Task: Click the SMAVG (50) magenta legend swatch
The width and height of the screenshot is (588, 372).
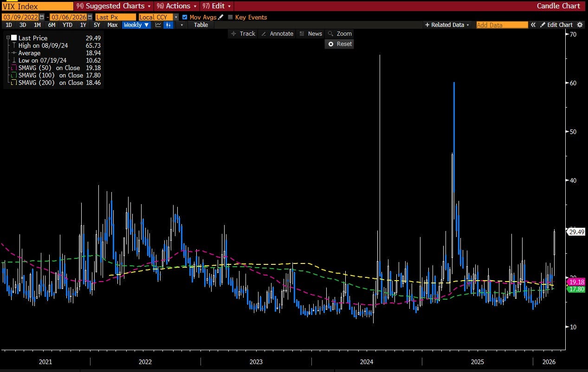Action: 14,68
